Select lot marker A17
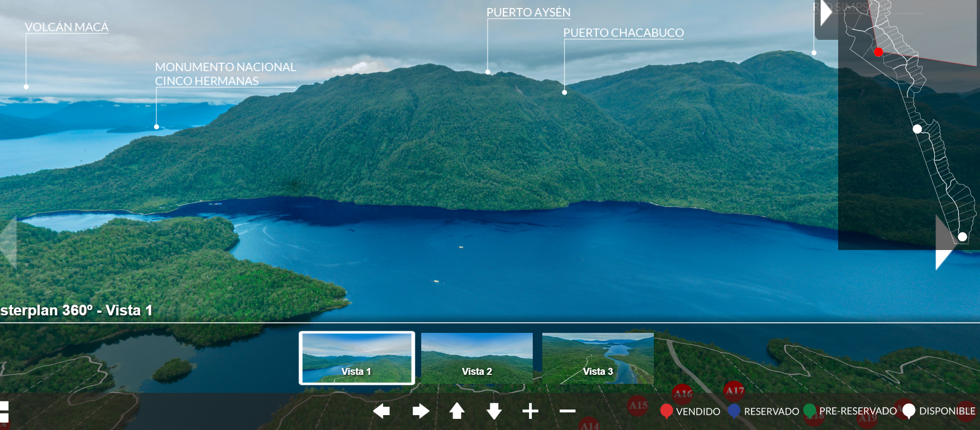 735,391
